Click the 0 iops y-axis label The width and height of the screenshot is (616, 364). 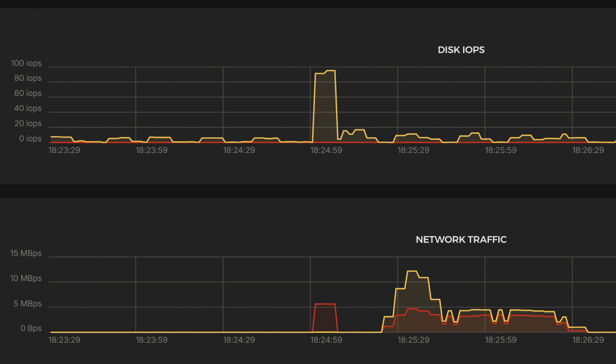pos(30,139)
